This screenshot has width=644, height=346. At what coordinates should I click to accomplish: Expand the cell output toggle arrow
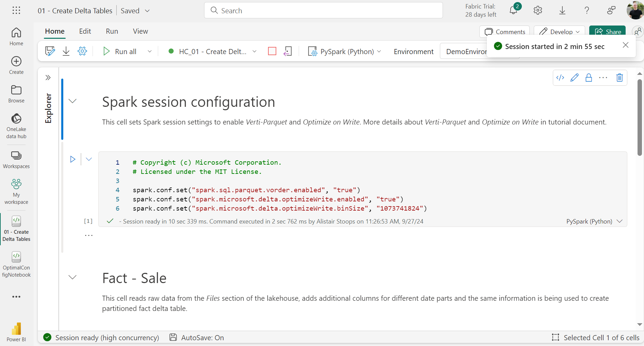[89, 159]
